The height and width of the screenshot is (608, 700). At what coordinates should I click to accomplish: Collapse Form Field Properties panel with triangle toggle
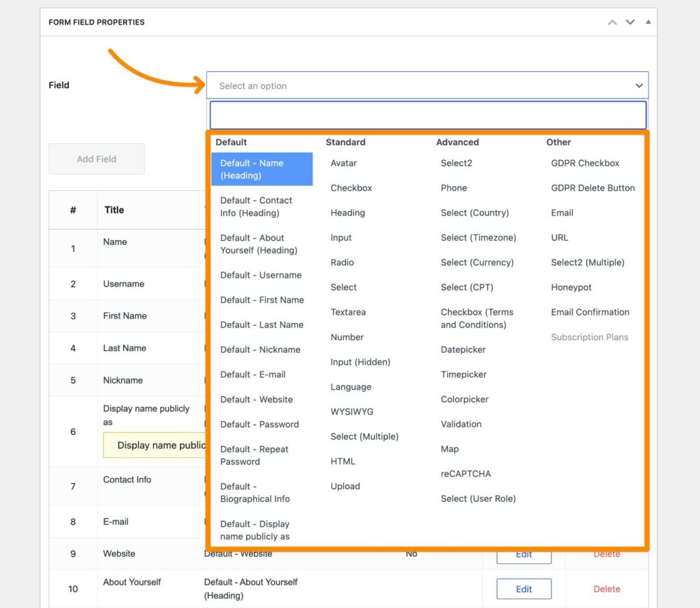pos(648,22)
